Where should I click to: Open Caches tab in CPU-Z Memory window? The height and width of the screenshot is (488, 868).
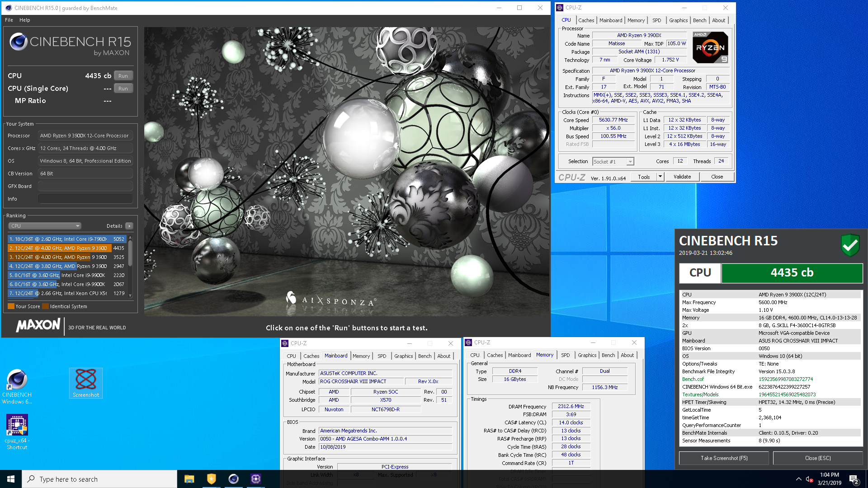(x=495, y=355)
